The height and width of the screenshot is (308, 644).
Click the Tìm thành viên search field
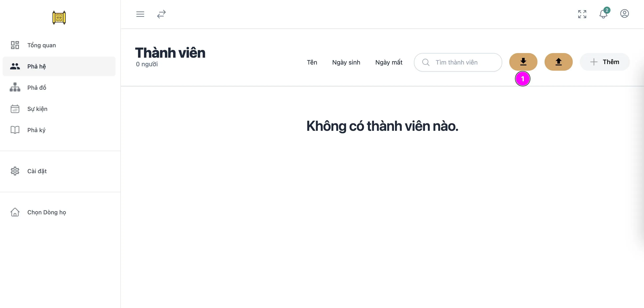[458, 62]
